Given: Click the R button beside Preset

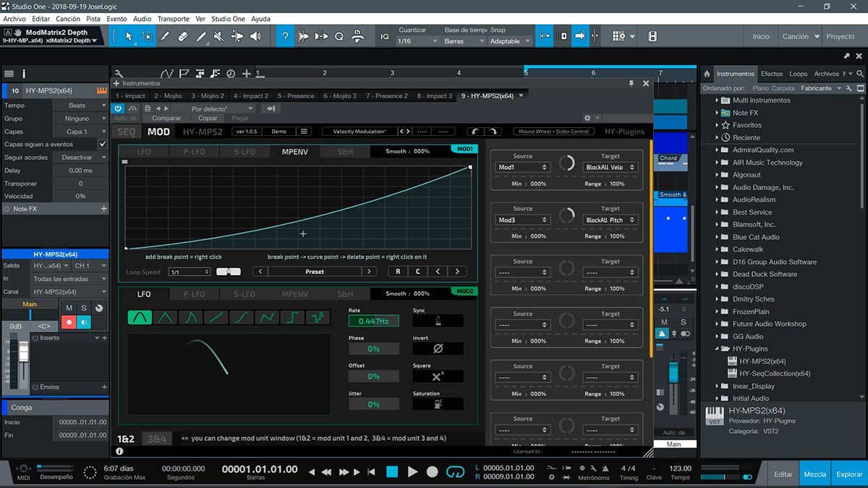Looking at the screenshot, I should 397,272.
